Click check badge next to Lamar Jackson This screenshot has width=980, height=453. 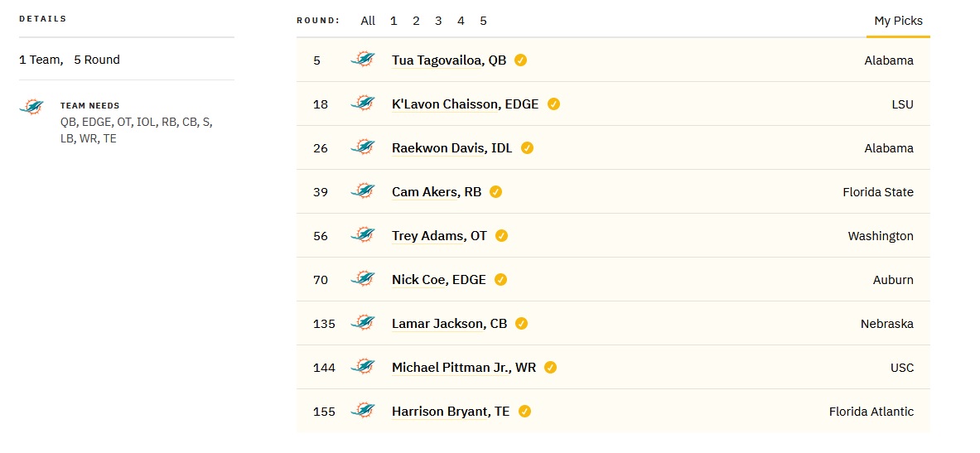click(x=521, y=324)
